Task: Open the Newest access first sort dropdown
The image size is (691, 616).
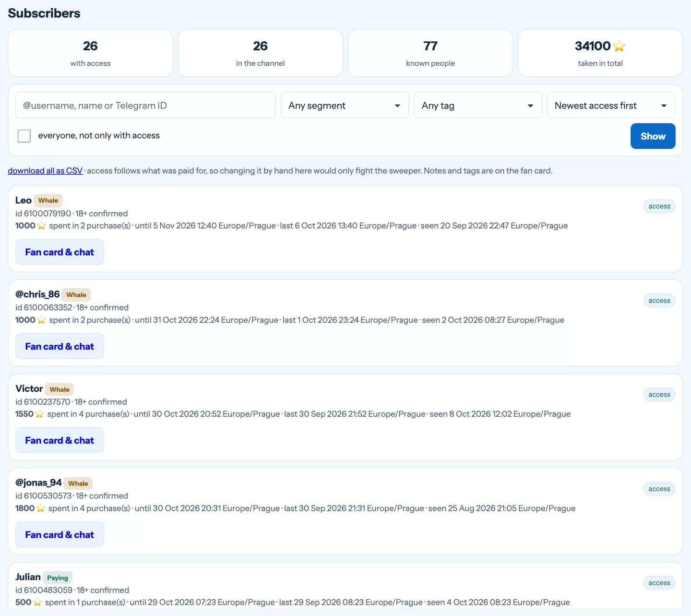Action: tap(611, 105)
